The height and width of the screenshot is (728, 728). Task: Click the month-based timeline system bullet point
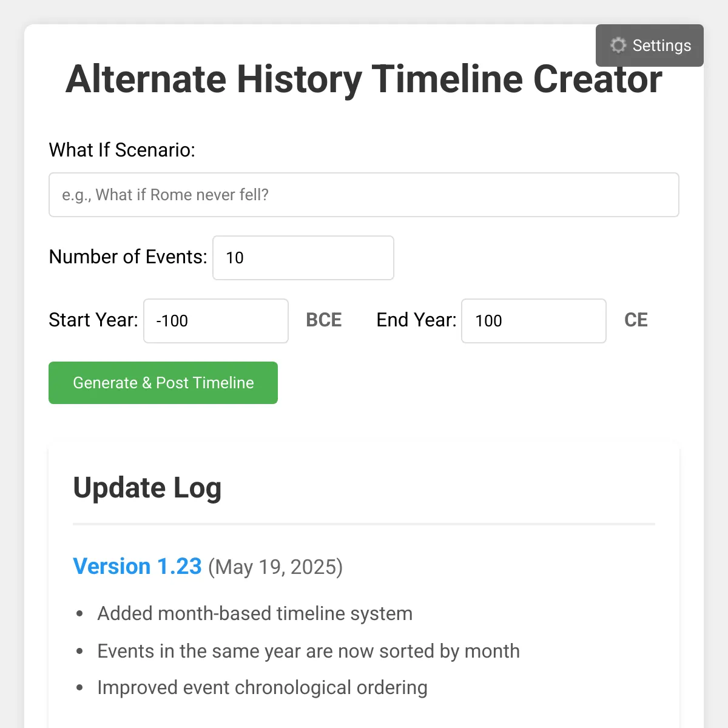(x=254, y=613)
